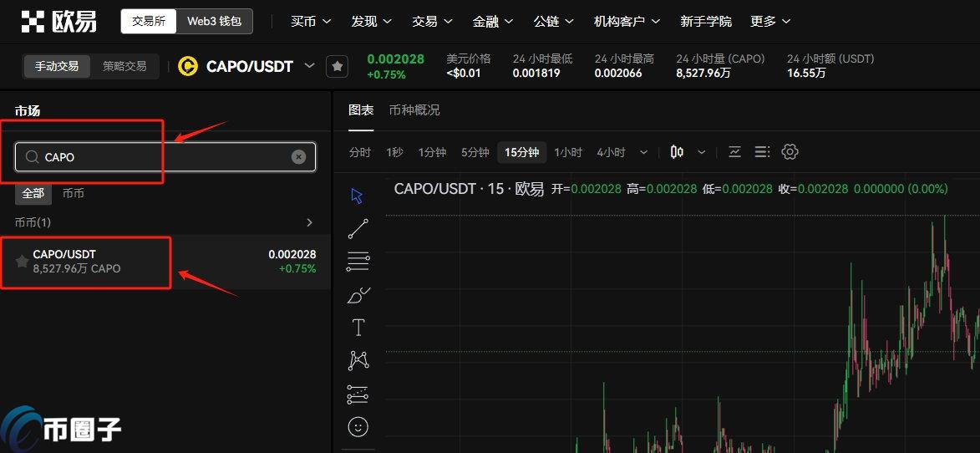Select the pattern drawing tool
Image resolution: width=980 pixels, height=453 pixels.
pyautogui.click(x=358, y=360)
